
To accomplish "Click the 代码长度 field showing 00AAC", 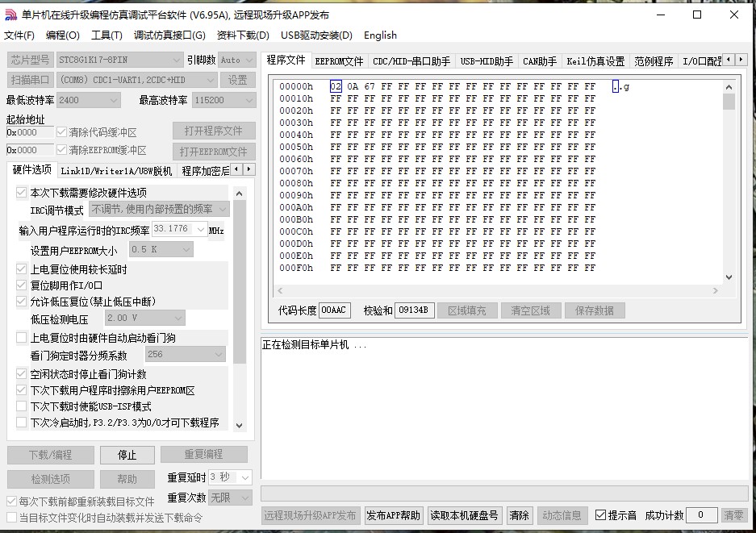I will click(335, 310).
